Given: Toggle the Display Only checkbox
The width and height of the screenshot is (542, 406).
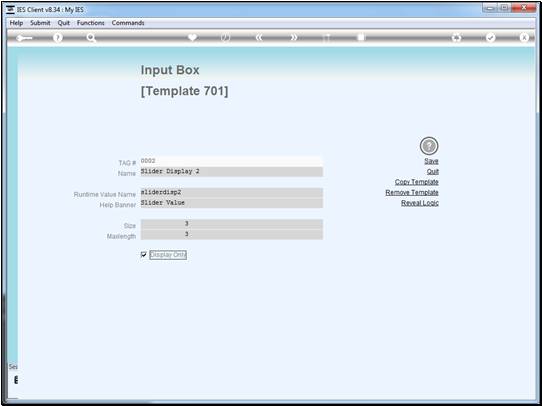Looking at the screenshot, I should [144, 255].
